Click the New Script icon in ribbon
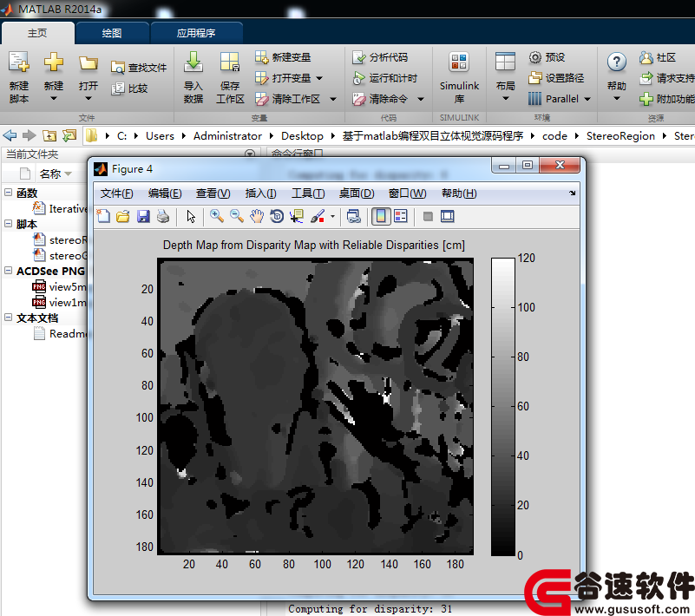The height and width of the screenshot is (616, 695). [19, 62]
